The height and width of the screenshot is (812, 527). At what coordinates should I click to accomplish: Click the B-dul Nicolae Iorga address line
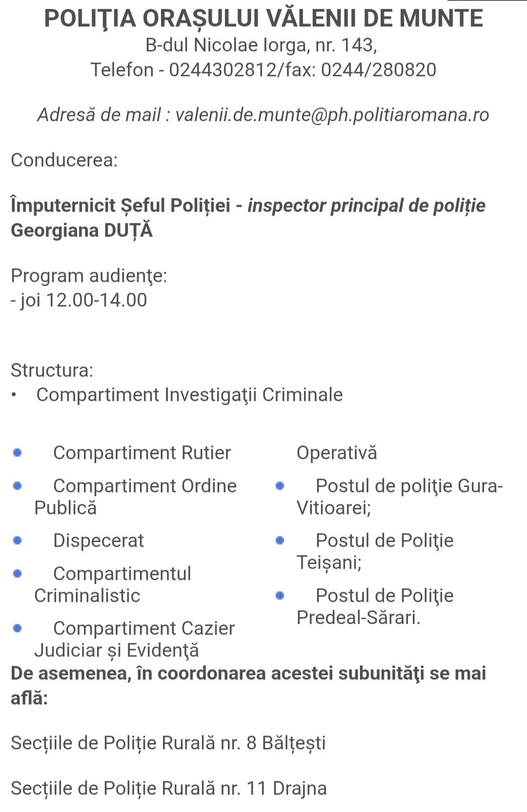pos(262,45)
